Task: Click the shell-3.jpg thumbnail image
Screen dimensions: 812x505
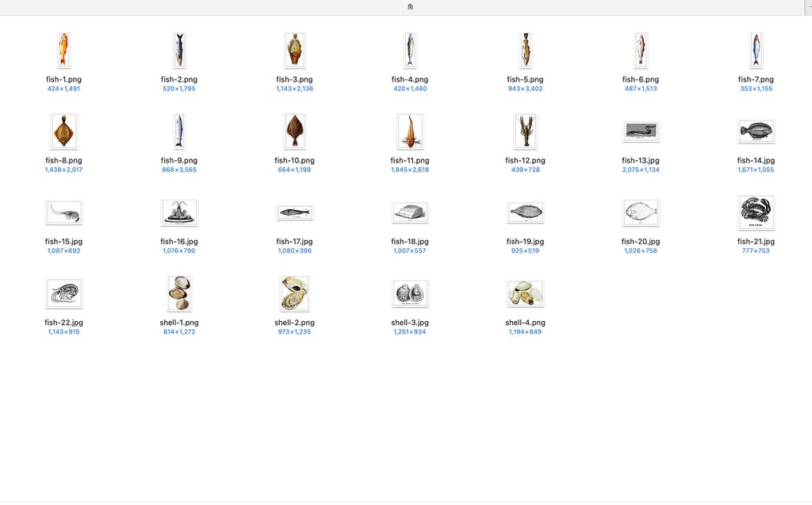Action: (x=410, y=293)
